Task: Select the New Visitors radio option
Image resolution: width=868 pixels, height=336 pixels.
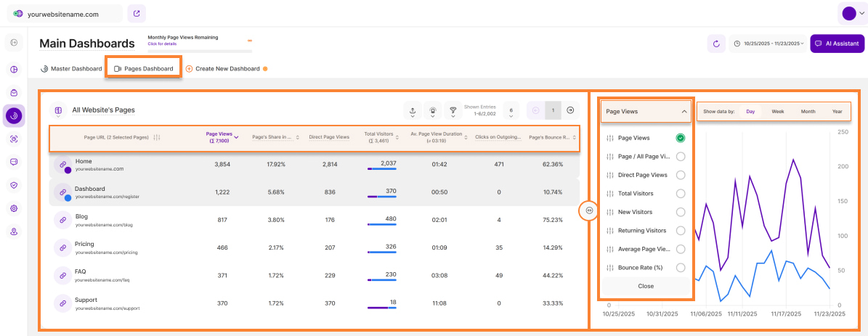Action: click(681, 212)
